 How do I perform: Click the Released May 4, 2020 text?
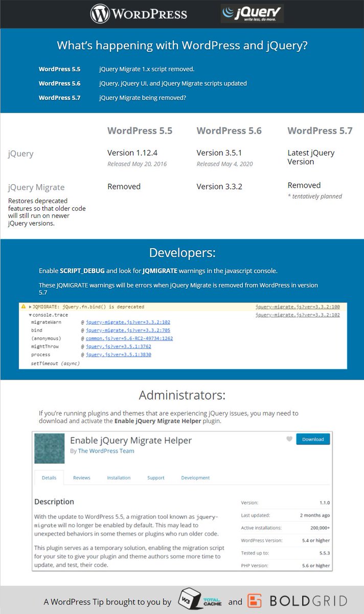click(225, 164)
